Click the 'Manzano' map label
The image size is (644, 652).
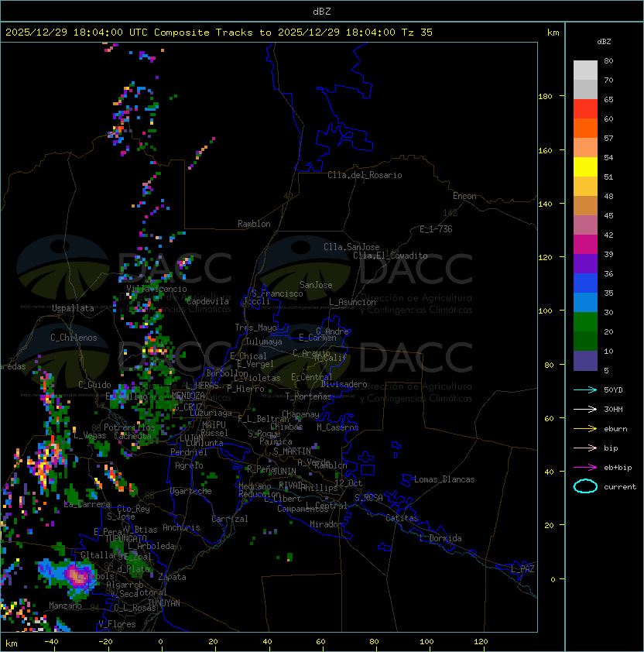(65, 606)
